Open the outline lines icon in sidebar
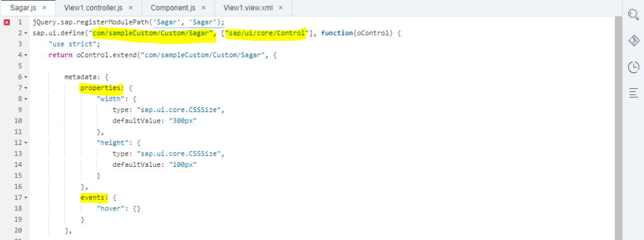The image size is (644, 240). coord(634,93)
